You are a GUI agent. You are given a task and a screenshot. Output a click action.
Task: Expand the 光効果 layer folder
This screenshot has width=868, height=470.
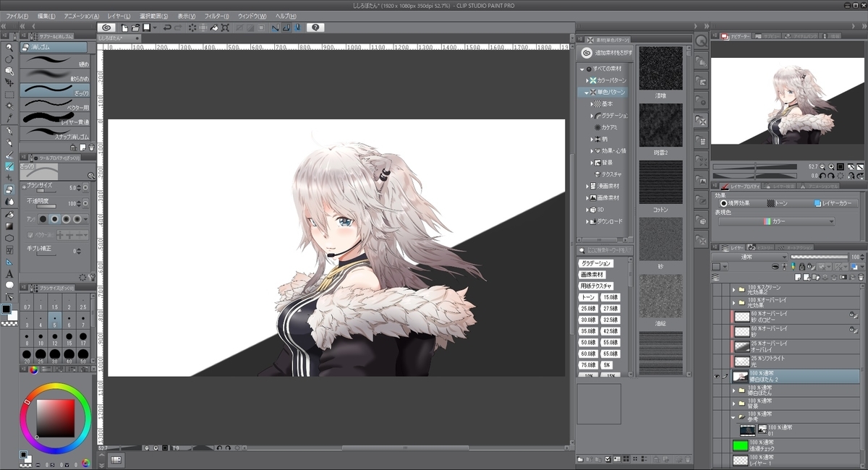[x=733, y=303]
